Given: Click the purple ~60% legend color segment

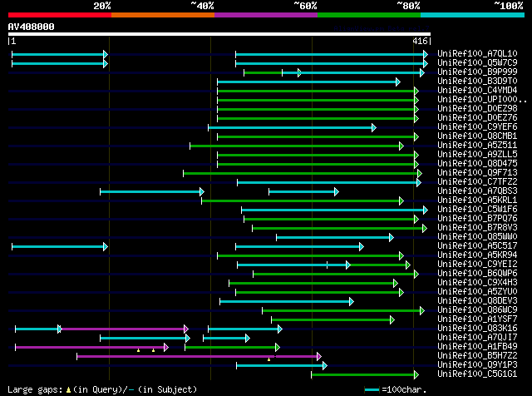Looking at the screenshot, I should (x=266, y=15).
